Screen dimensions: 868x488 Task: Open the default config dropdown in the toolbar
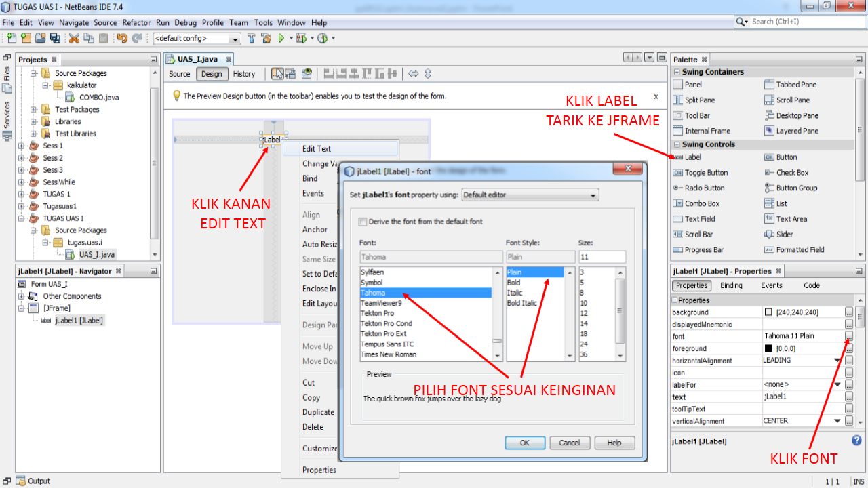[x=234, y=38]
